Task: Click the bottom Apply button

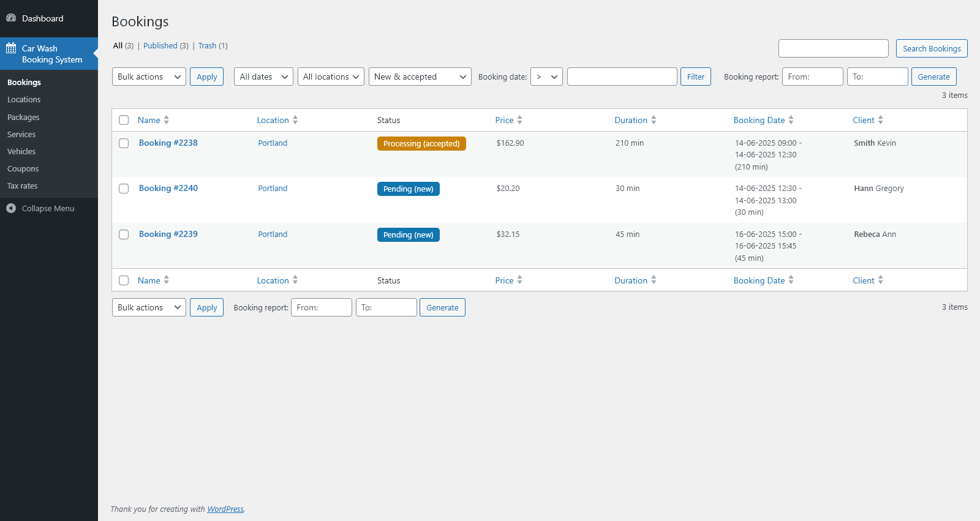Action: 207,307
